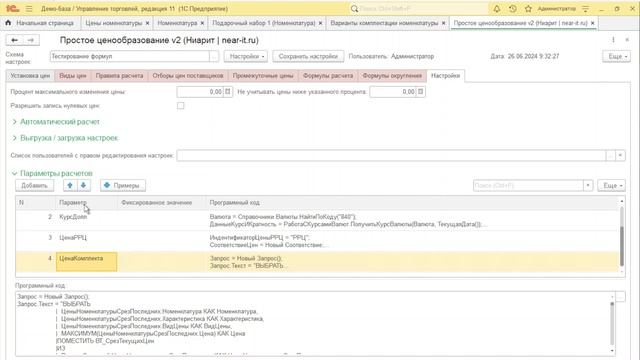Close the Цены номенклатуры tab
The width and height of the screenshot is (640, 360).
click(x=147, y=23)
